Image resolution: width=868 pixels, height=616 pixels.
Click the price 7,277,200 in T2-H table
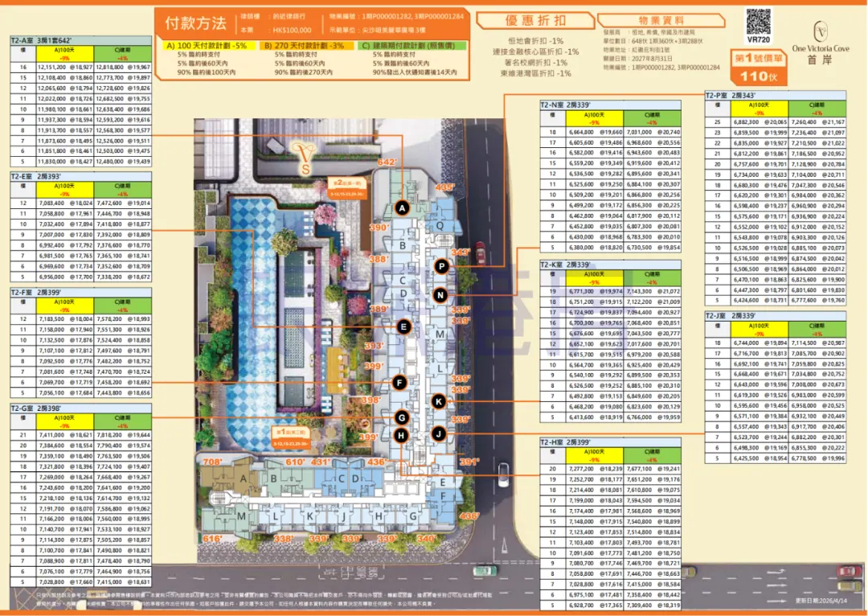coord(581,469)
